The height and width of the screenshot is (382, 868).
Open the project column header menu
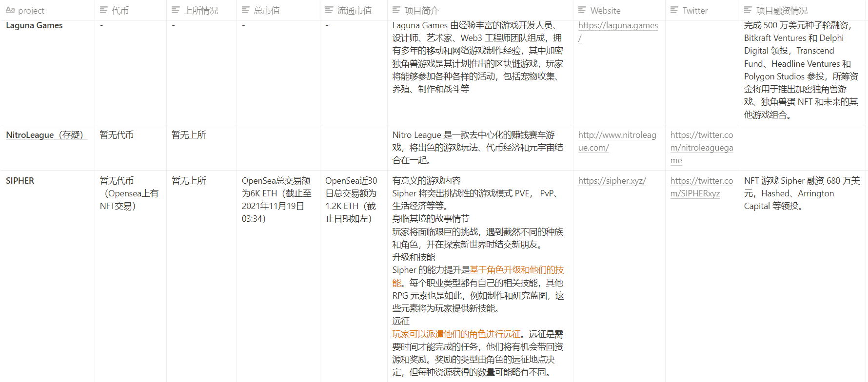click(x=48, y=10)
